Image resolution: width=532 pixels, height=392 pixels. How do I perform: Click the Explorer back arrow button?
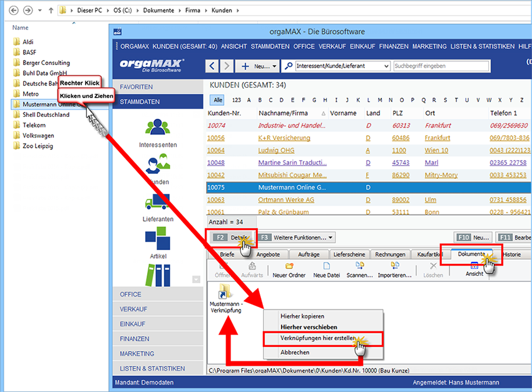[x=14, y=11]
